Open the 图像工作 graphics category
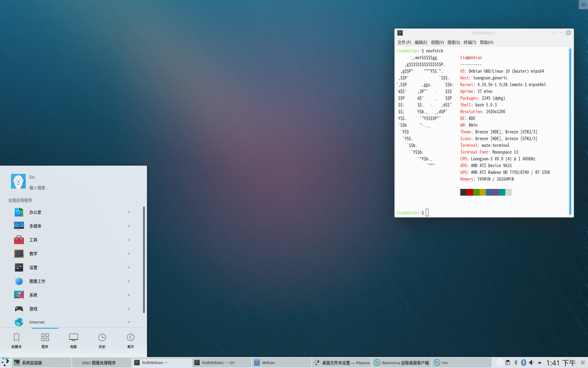This screenshot has height=368, width=588. click(x=19, y=281)
